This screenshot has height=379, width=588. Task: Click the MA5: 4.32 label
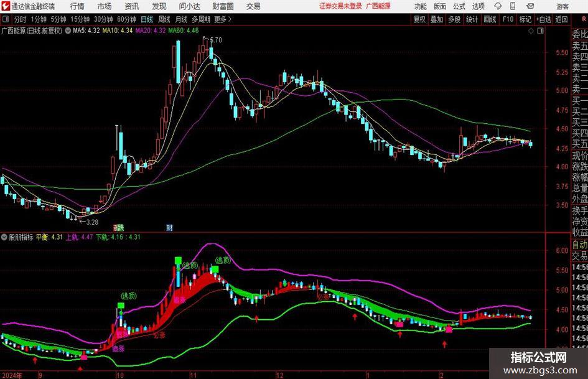(x=86, y=30)
